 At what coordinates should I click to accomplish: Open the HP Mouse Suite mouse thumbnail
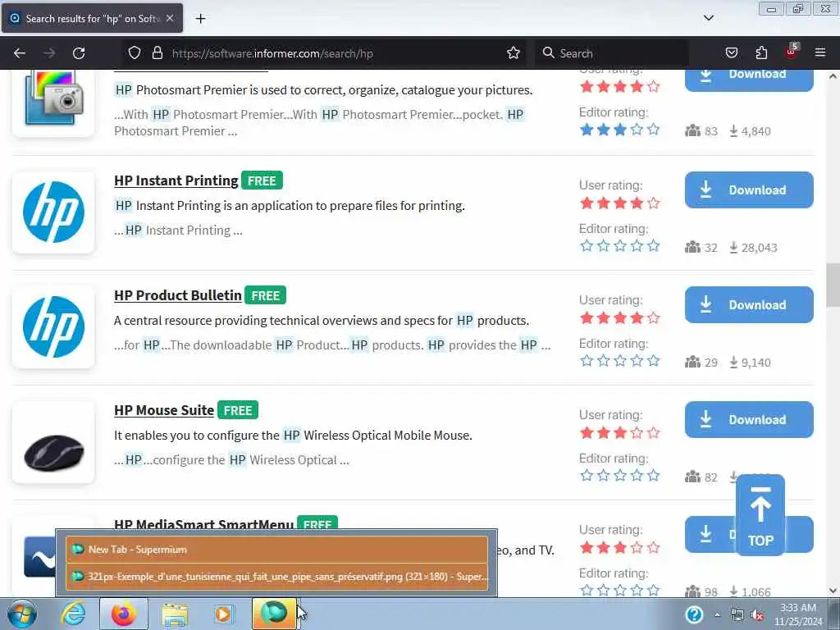click(53, 442)
